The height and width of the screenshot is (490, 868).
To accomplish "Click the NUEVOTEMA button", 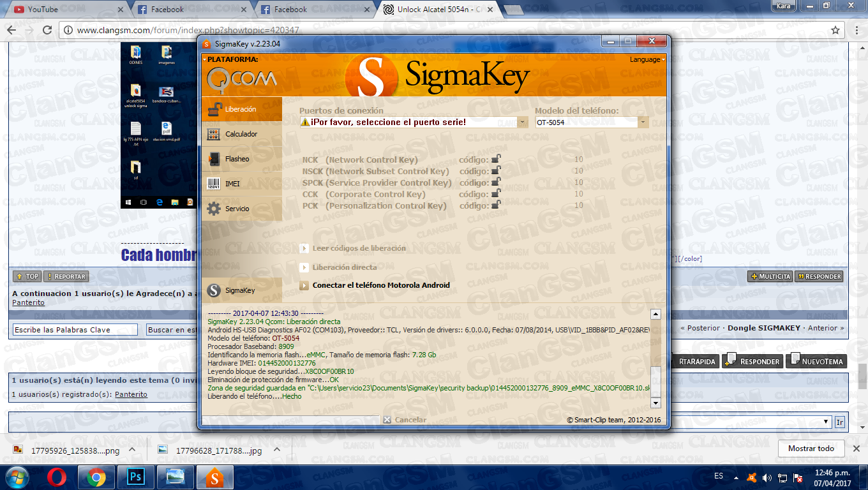I will 816,361.
